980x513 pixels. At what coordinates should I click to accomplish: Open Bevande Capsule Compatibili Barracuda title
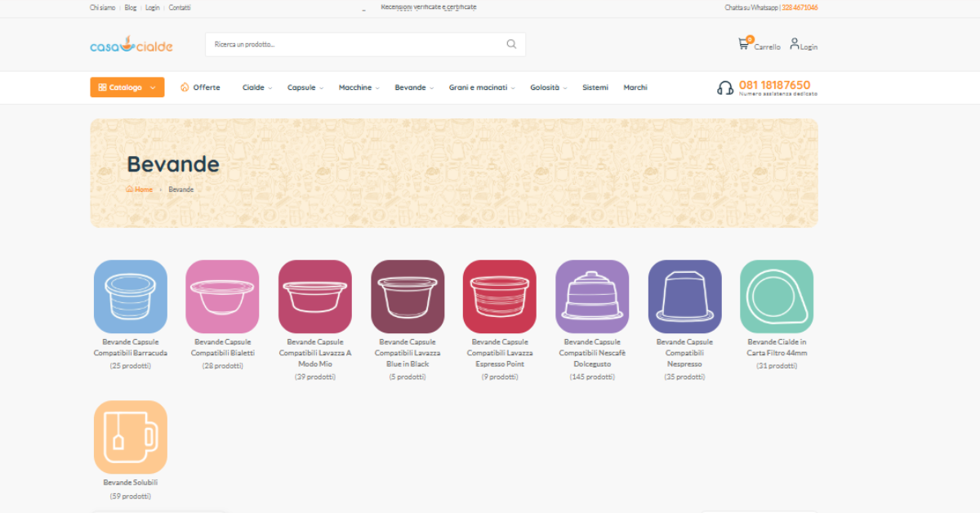coord(131,347)
